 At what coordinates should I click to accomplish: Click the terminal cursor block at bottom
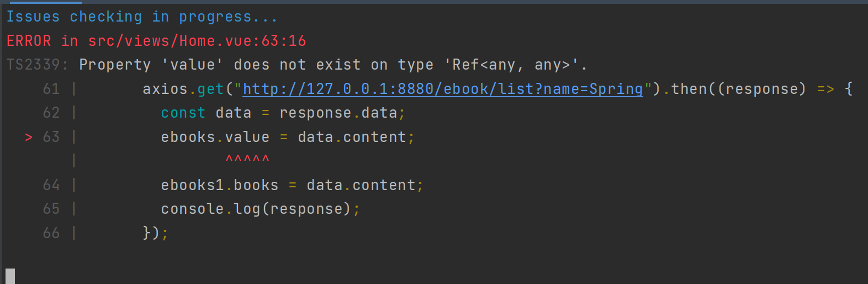(10, 276)
